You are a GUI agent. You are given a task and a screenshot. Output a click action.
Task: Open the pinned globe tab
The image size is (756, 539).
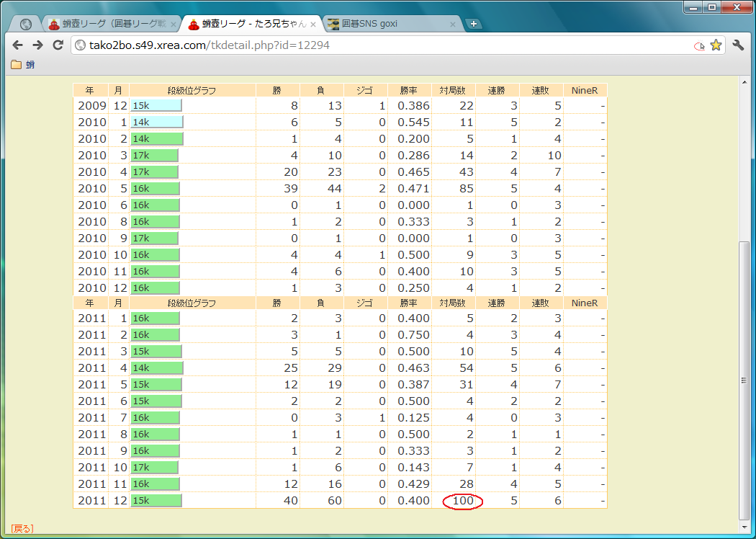(x=26, y=24)
